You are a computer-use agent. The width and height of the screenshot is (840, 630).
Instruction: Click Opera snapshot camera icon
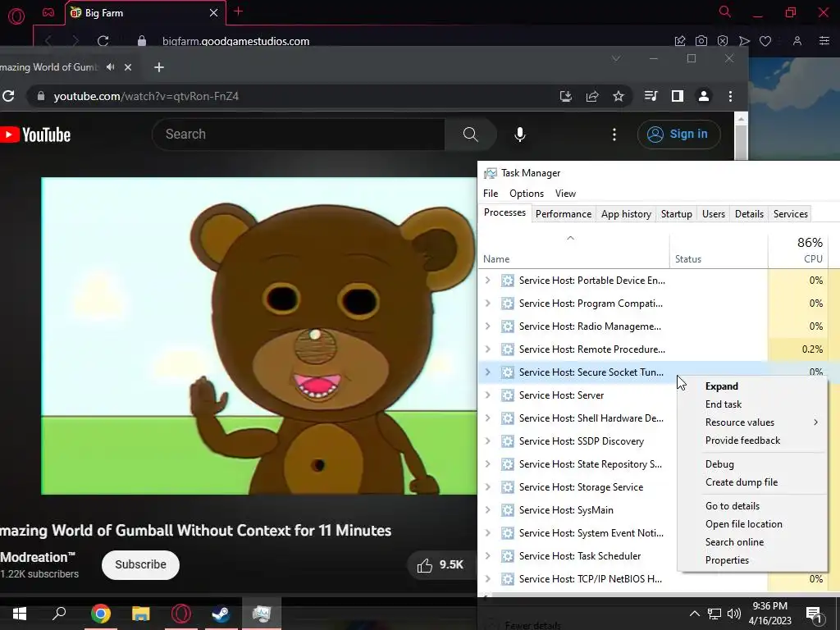click(701, 41)
